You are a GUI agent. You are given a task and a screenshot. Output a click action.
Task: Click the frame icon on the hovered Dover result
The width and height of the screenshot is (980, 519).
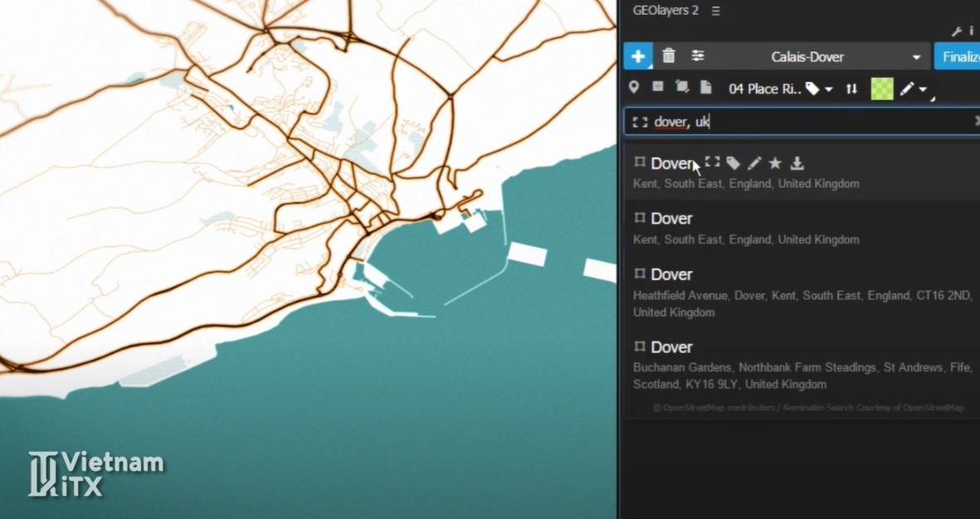click(713, 162)
